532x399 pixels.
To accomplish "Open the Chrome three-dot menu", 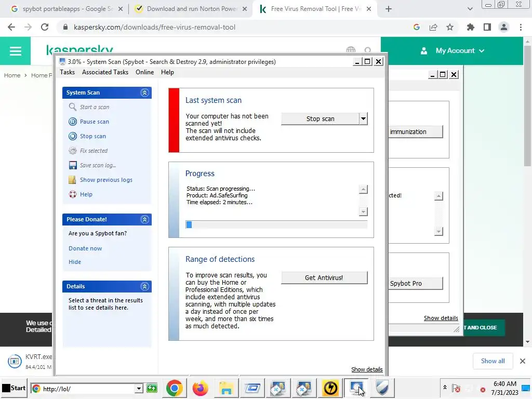I will [521, 27].
